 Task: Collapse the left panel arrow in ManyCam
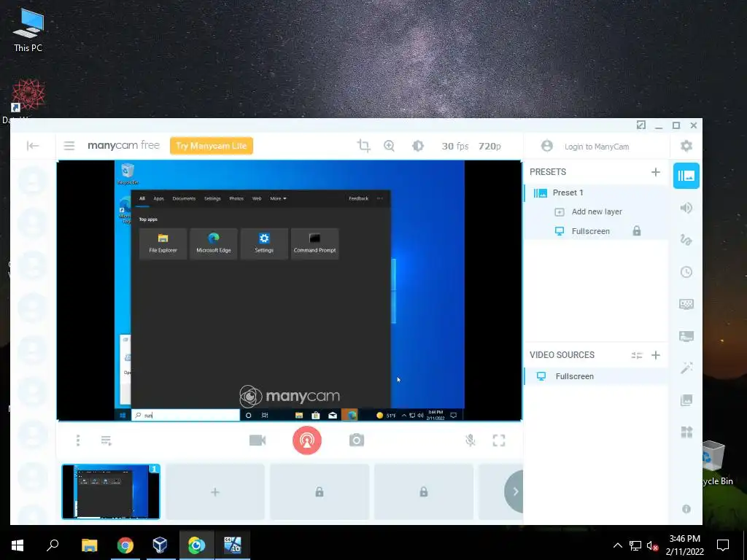(x=33, y=146)
